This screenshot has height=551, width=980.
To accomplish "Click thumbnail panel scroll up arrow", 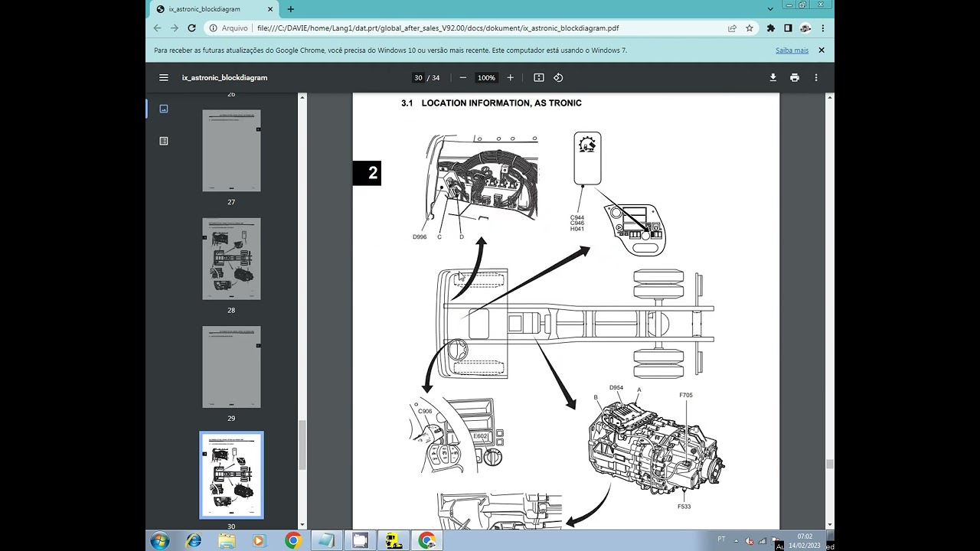I will point(302,97).
